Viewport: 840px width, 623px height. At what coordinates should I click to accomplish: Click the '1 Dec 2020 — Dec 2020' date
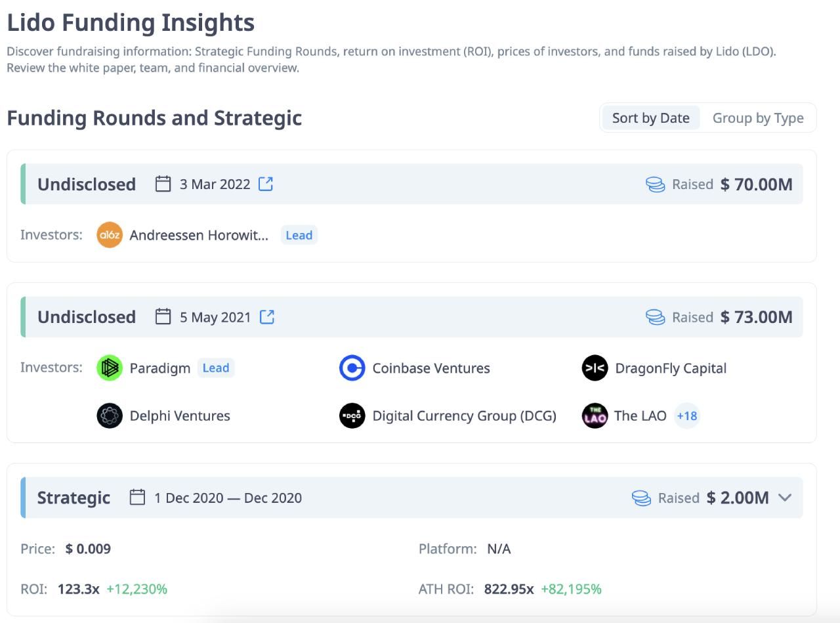point(228,498)
